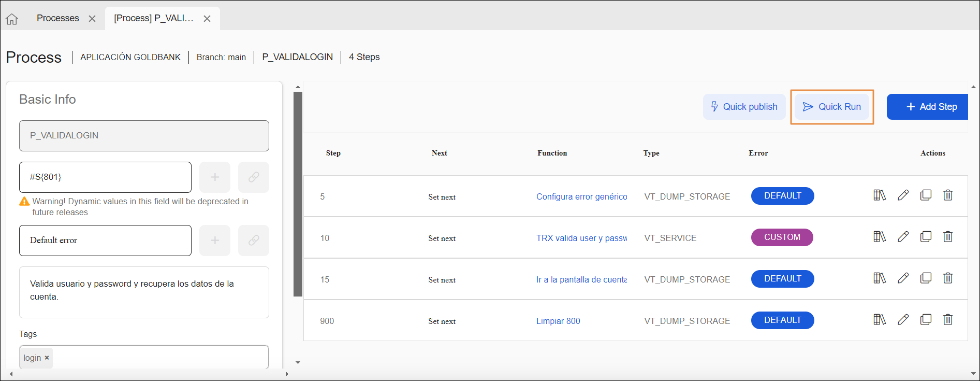Close the [Process] P_VALI... tab
This screenshot has height=381, width=980.
tap(207, 19)
